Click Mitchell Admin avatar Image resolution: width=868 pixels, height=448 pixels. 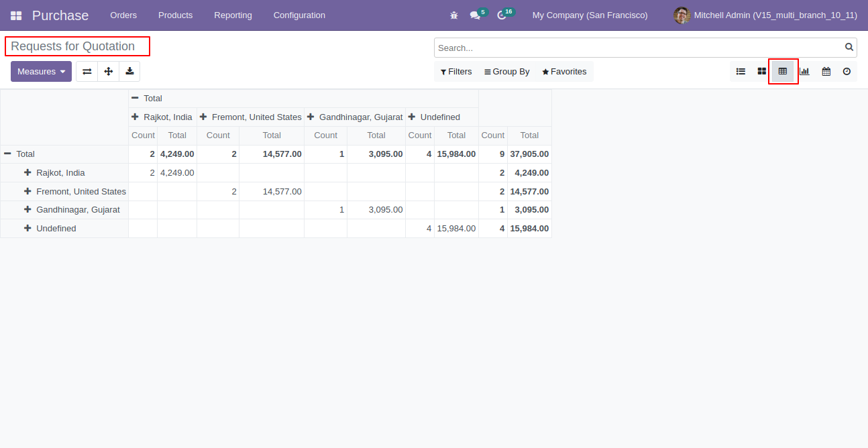pos(682,15)
